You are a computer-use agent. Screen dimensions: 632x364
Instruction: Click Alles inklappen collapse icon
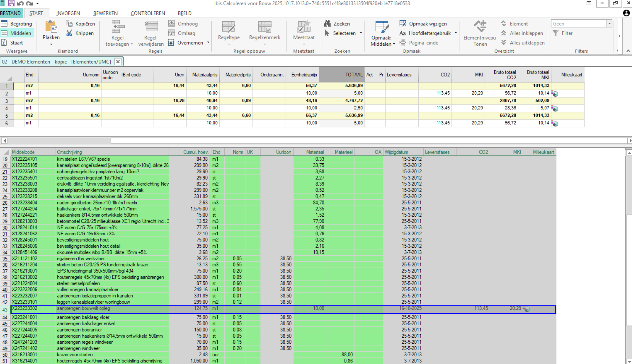coord(504,33)
